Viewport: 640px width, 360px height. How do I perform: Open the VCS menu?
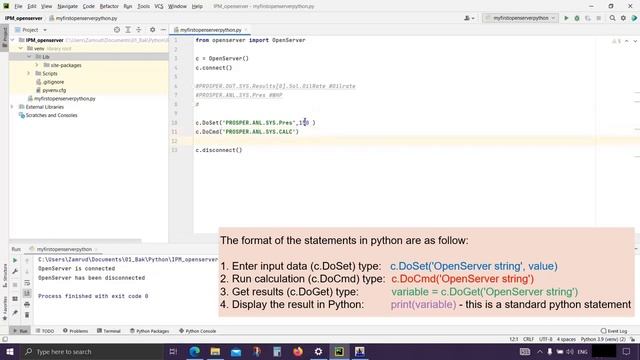(x=159, y=6)
